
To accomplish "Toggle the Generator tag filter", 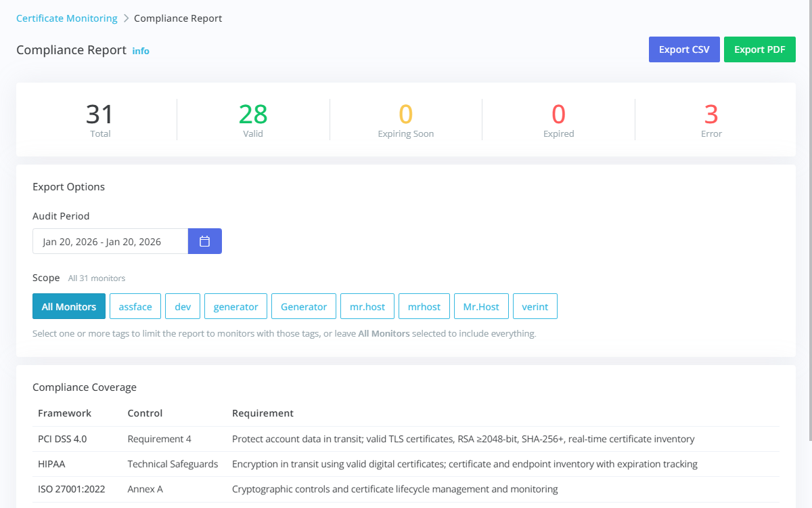I will point(303,306).
